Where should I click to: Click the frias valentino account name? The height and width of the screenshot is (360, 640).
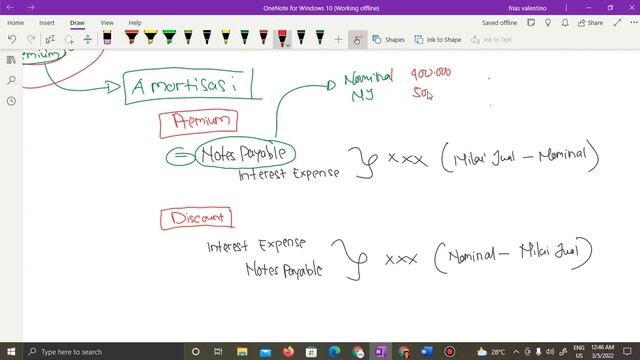point(527,8)
